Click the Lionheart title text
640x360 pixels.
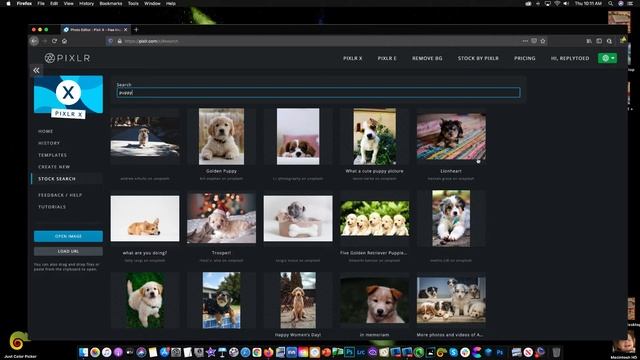tap(451, 171)
